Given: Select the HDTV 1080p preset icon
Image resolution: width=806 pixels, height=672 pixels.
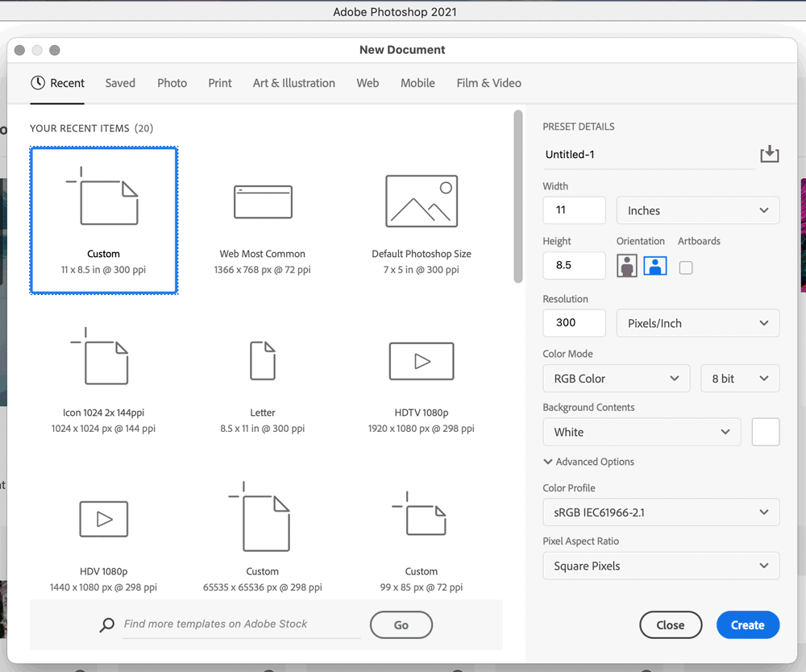Looking at the screenshot, I should click(x=422, y=361).
